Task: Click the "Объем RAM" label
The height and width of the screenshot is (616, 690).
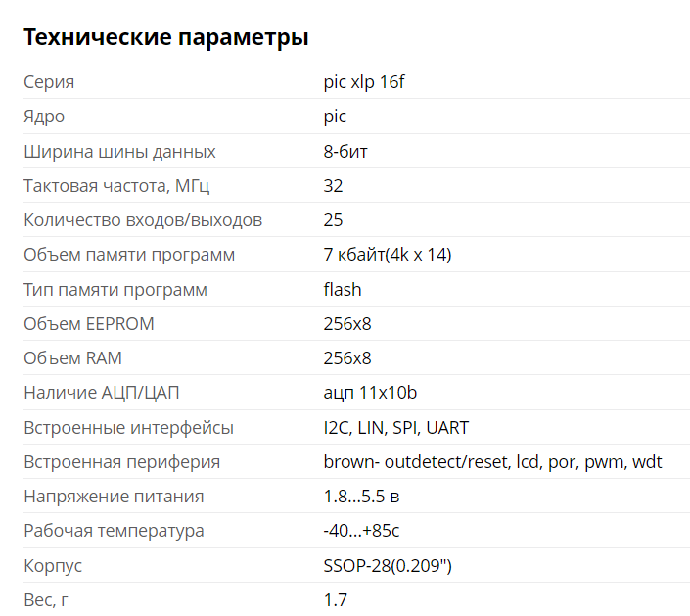Action: 73,358
